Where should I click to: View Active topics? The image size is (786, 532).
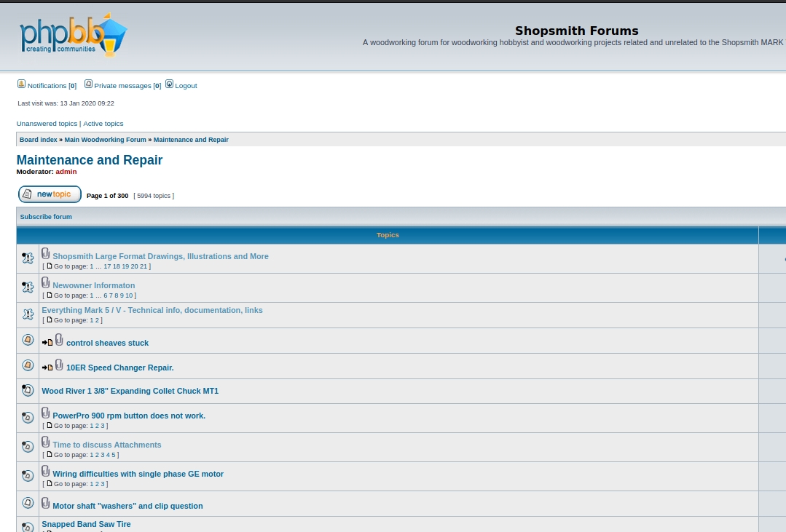(x=103, y=124)
